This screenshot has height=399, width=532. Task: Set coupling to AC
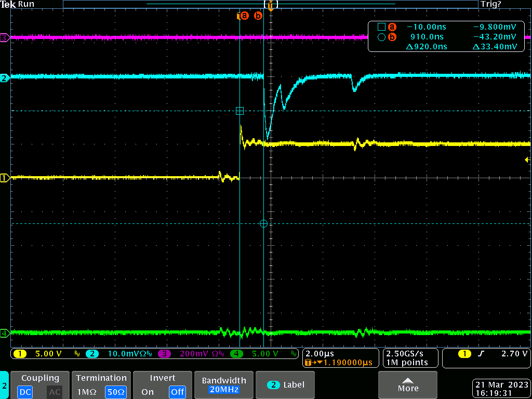[55, 392]
